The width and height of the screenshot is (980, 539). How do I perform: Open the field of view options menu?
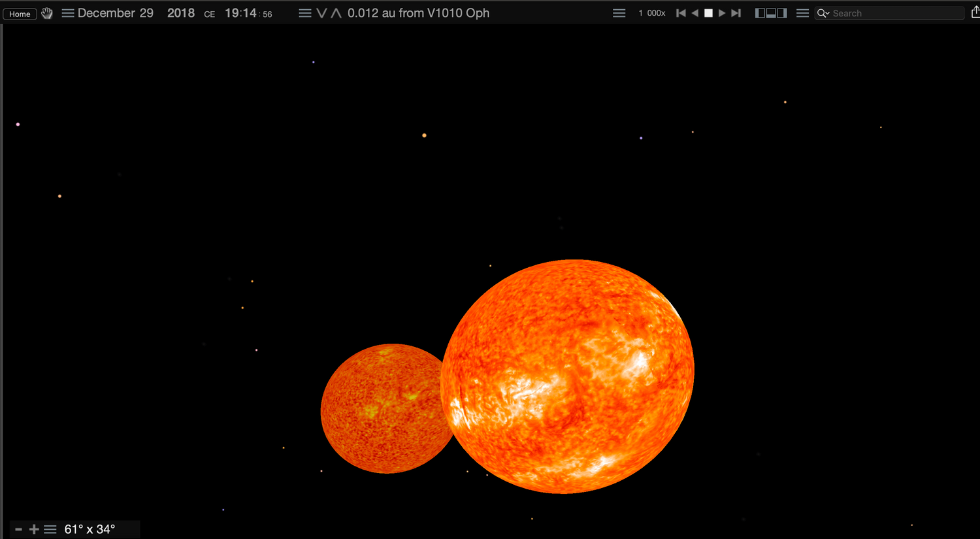50,529
